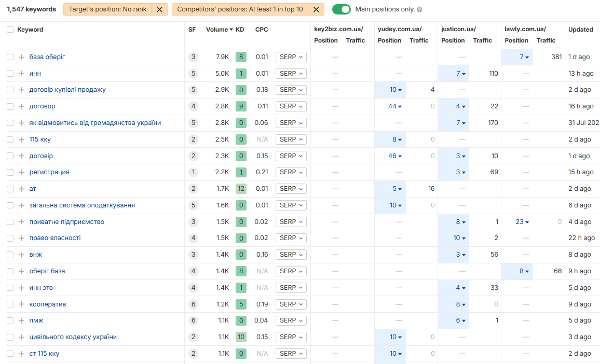This screenshot has height=364, width=600.
Task: Sort by KD column header
Action: pyautogui.click(x=240, y=30)
